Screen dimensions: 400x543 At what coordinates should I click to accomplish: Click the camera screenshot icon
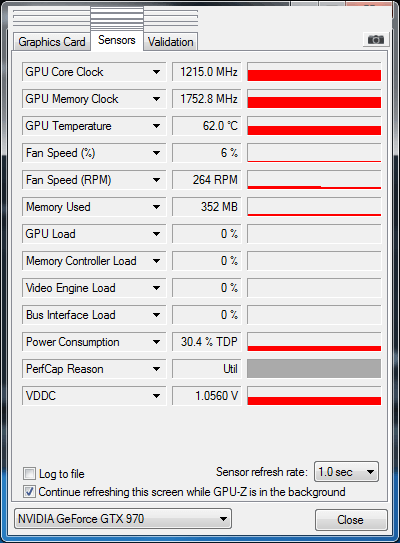376,39
